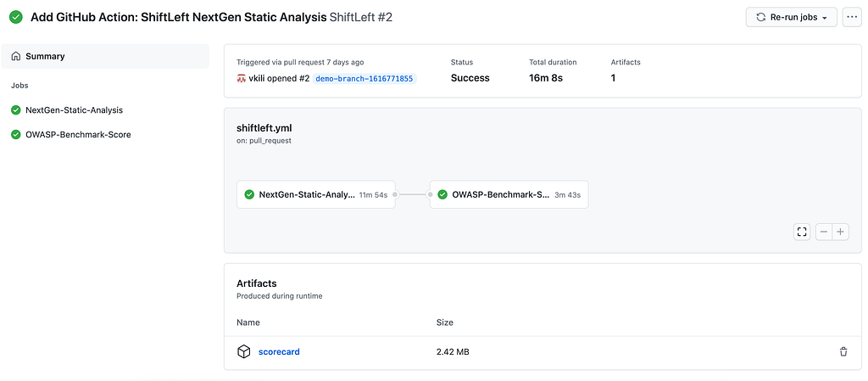The height and width of the screenshot is (381, 868).
Task: Zoom in the workflow graph
Action: 840,232
